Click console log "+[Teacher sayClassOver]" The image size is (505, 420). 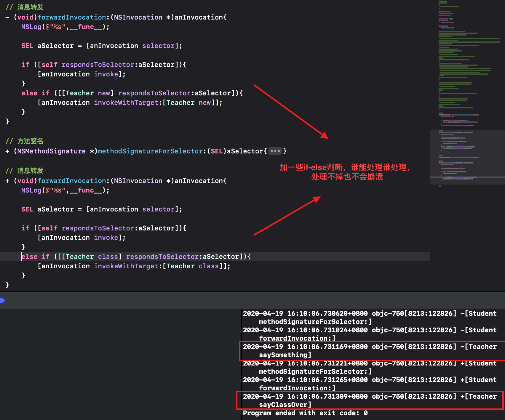370,400
